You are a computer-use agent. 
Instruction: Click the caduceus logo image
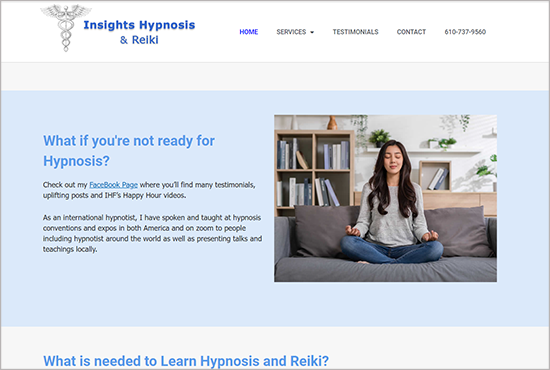pyautogui.click(x=66, y=28)
